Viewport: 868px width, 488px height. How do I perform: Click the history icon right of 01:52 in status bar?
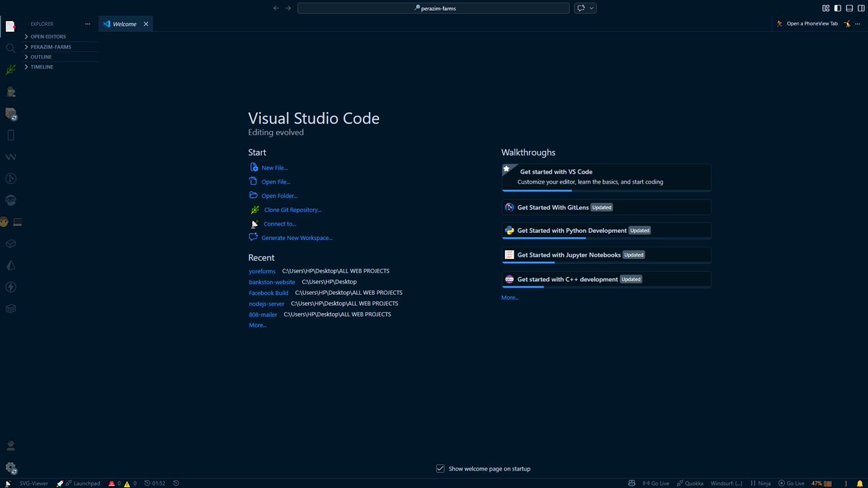[x=176, y=483]
